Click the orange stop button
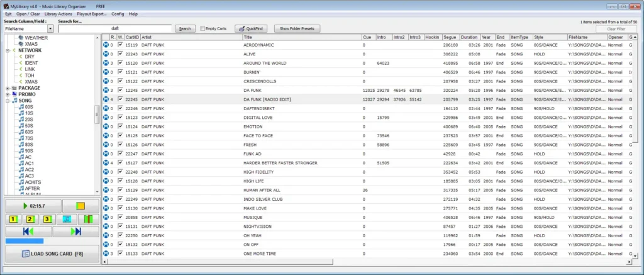 tap(80, 206)
